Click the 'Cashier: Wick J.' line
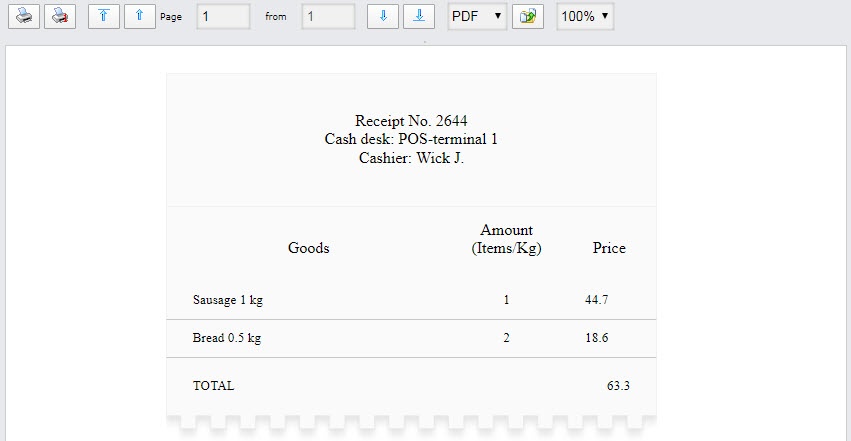This screenshot has height=441, width=851. 411,158
